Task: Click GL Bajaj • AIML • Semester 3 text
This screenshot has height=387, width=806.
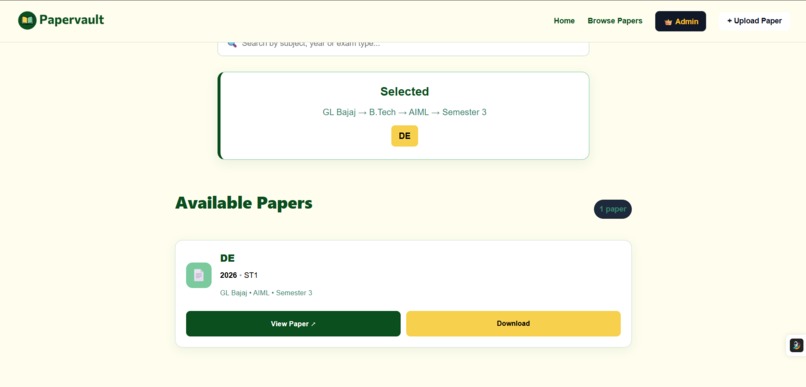Action: pos(266,293)
